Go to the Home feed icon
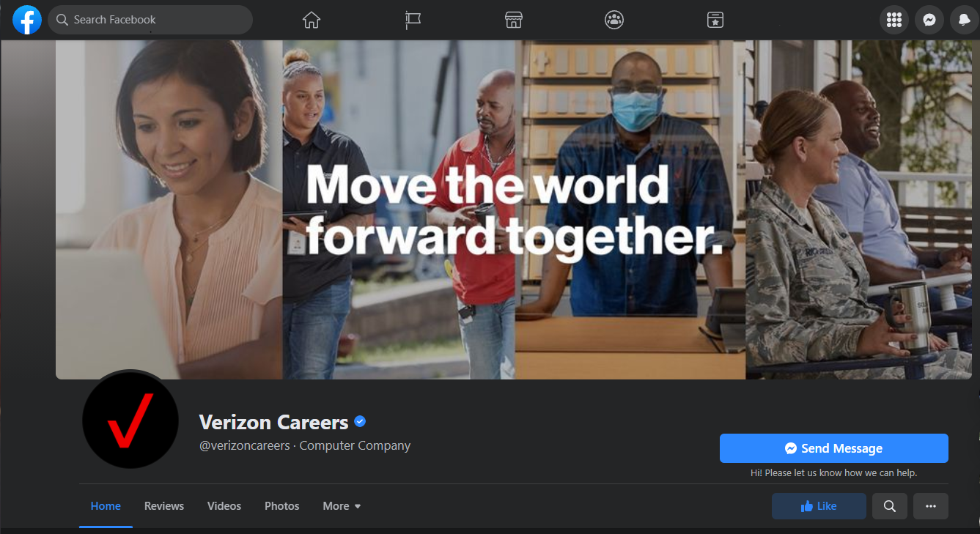 point(312,20)
